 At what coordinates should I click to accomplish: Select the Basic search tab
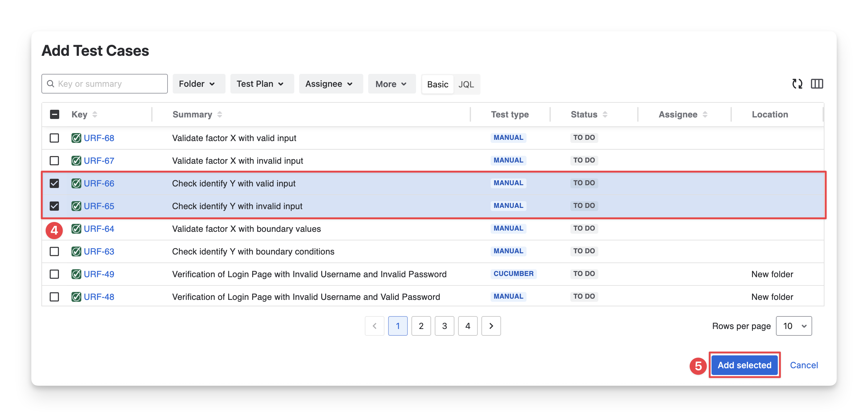pyautogui.click(x=437, y=84)
